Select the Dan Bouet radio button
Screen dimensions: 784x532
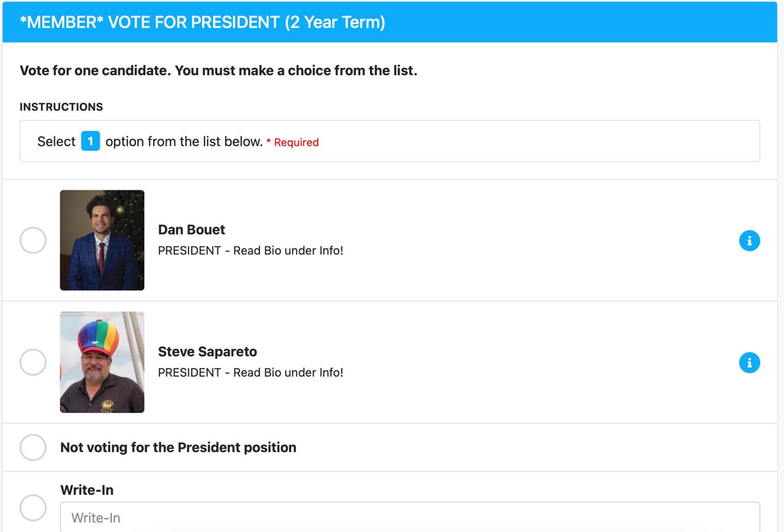(33, 240)
